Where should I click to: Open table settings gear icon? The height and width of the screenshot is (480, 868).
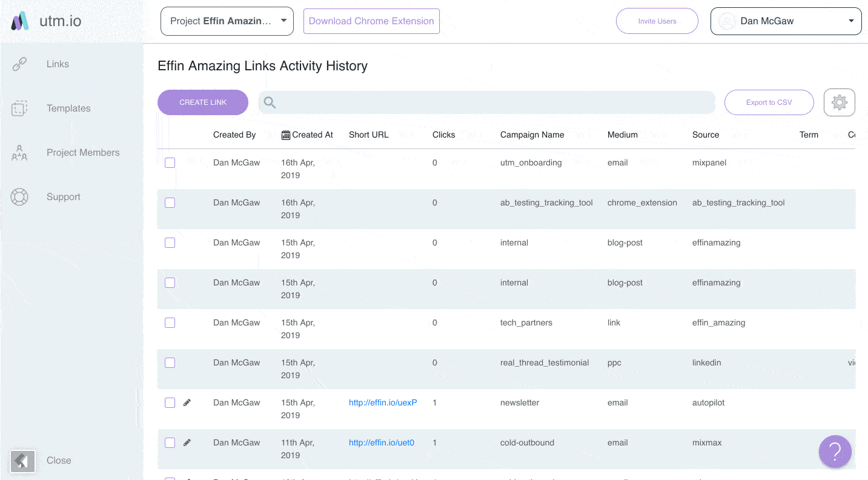pyautogui.click(x=839, y=102)
